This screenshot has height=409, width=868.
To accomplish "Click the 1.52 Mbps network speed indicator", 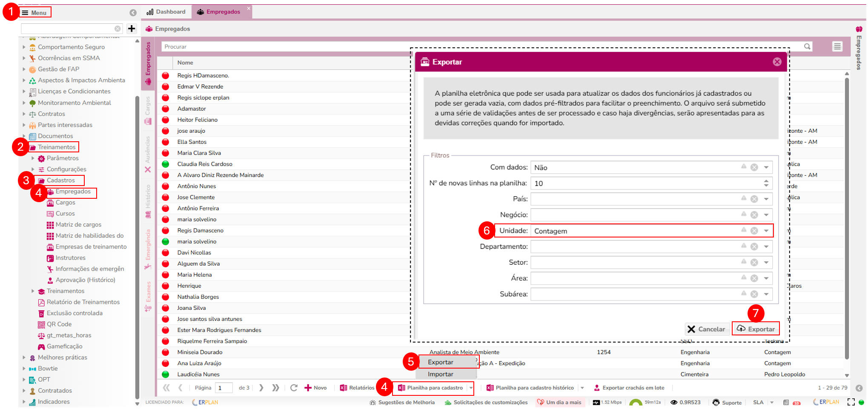I will pos(607,402).
